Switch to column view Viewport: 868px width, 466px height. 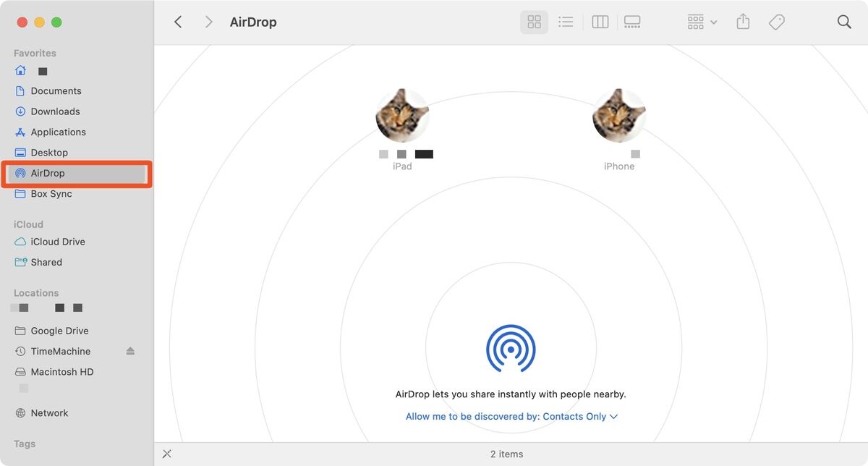(600, 22)
